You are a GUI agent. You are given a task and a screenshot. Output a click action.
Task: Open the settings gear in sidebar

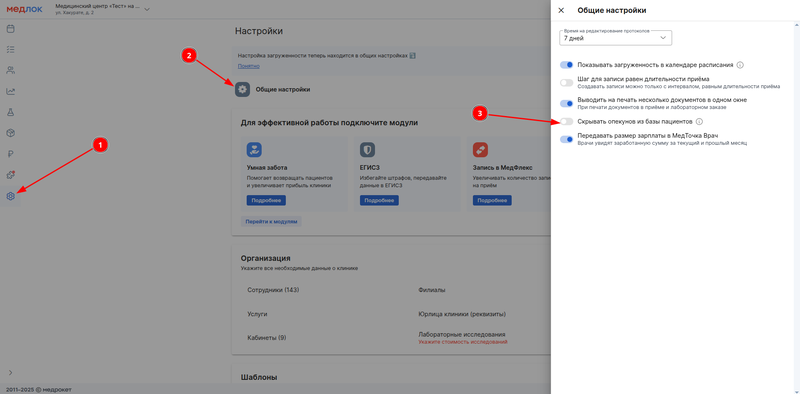10,196
